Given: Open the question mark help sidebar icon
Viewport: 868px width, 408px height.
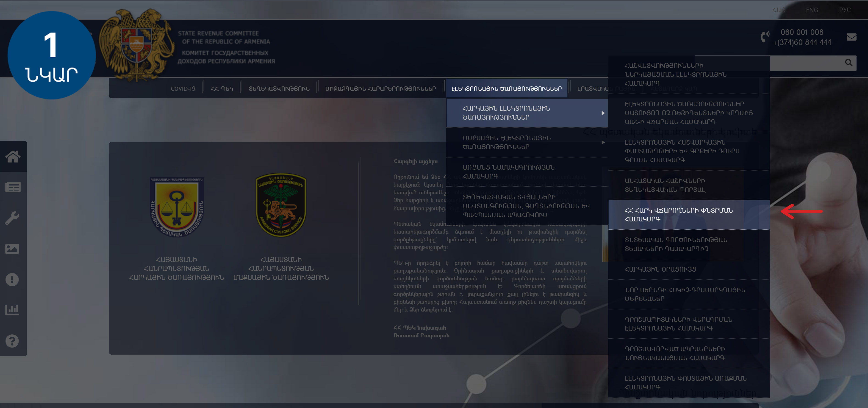Looking at the screenshot, I should [x=12, y=341].
